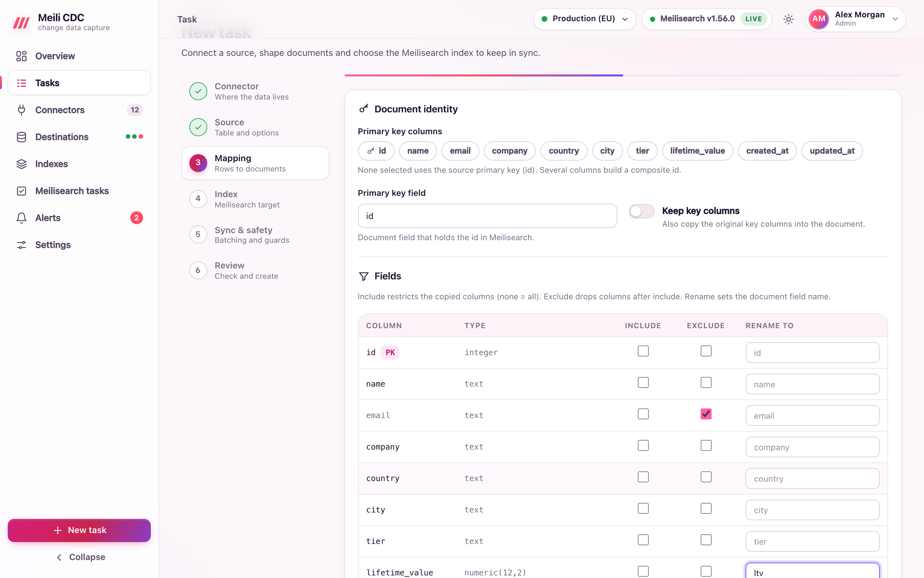Toggle the Keep key columns switch
Image resolution: width=924 pixels, height=578 pixels.
coord(641,211)
